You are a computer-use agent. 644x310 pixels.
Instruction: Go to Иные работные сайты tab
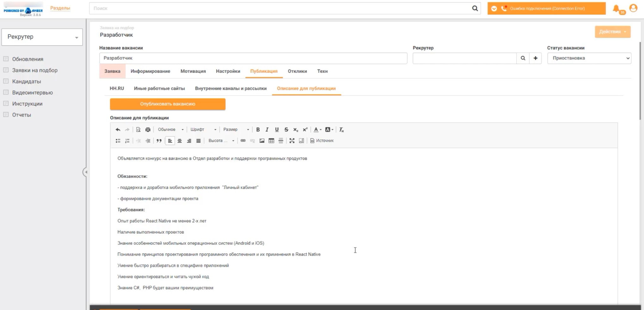[x=159, y=88]
